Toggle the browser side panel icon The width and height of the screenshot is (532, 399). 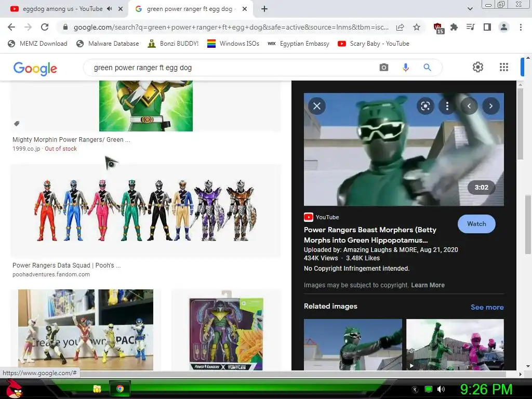point(487,27)
